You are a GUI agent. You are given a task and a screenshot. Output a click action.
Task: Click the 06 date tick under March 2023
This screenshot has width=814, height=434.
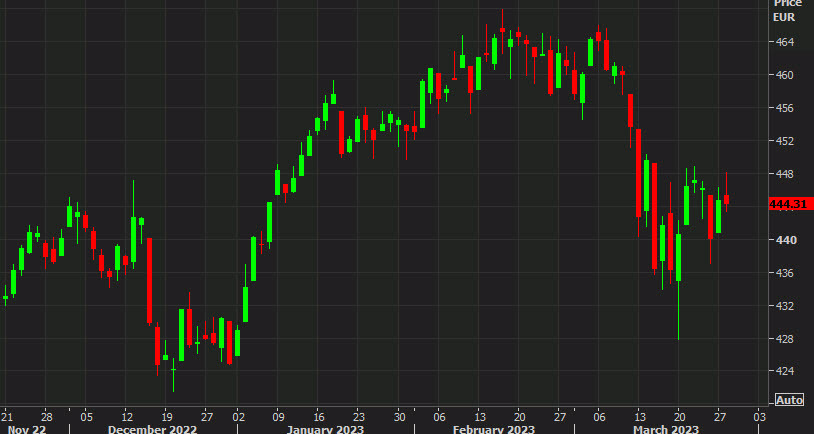pos(600,417)
